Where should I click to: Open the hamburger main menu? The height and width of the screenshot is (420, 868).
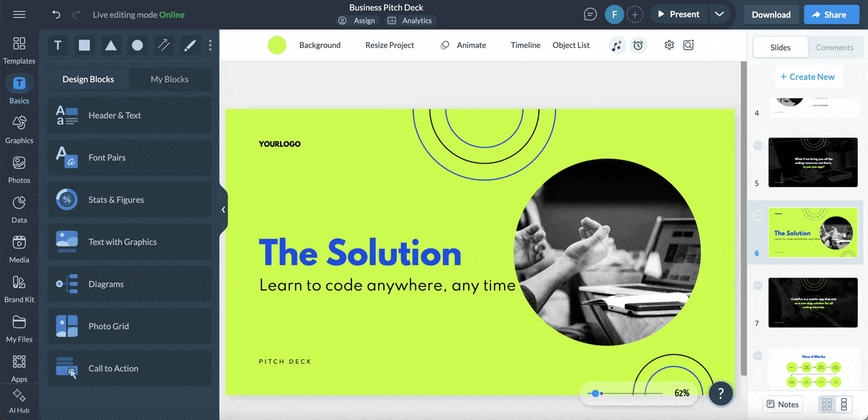coord(20,14)
